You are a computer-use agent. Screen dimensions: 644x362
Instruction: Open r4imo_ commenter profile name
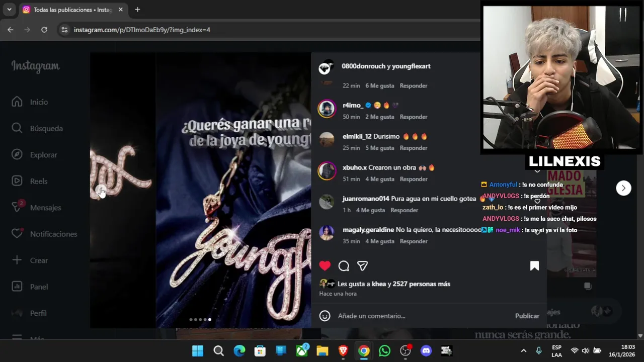[353, 105]
